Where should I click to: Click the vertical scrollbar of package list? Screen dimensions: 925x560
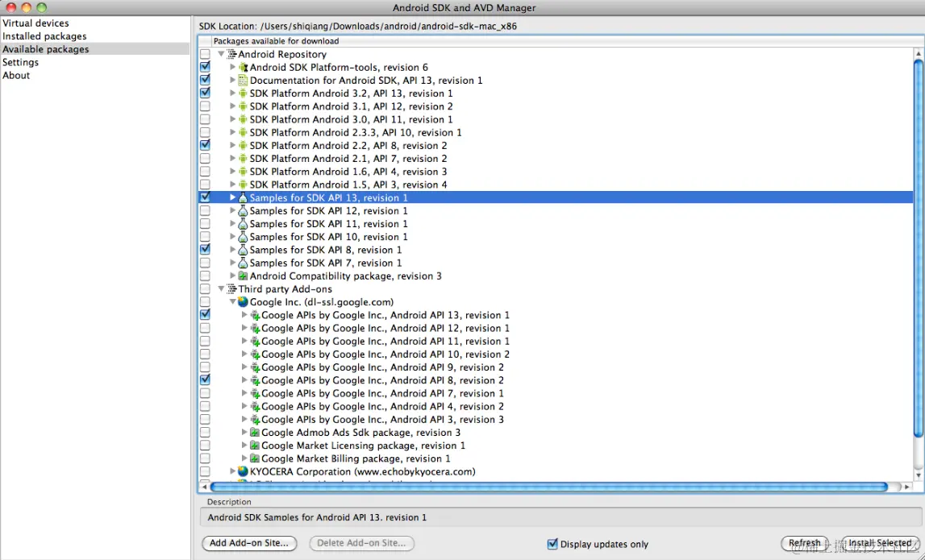[918, 247]
